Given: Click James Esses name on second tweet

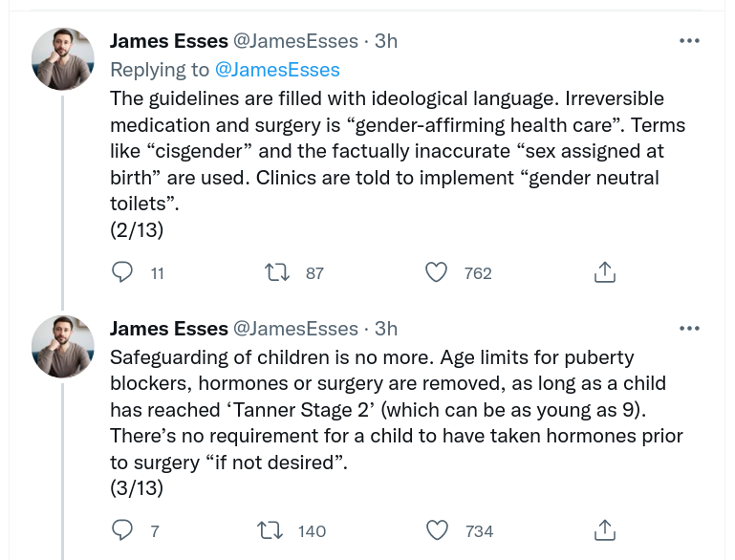Looking at the screenshot, I should (169, 329).
